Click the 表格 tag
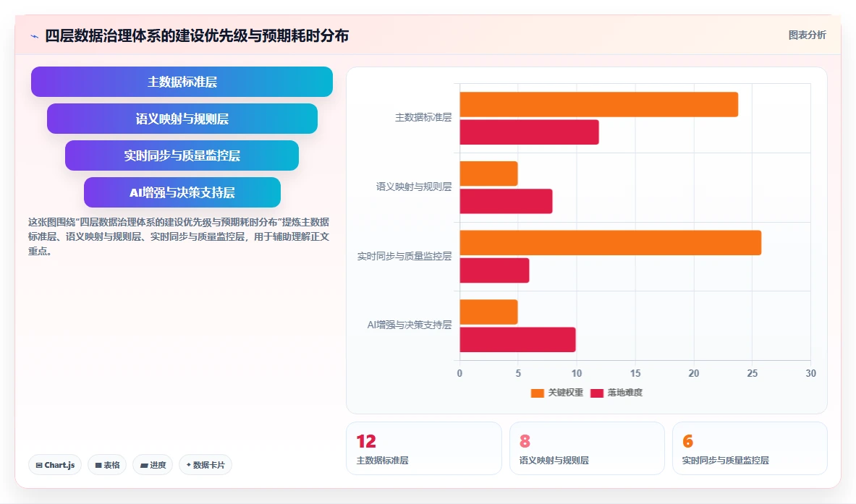This screenshot has width=856, height=504. [107, 465]
